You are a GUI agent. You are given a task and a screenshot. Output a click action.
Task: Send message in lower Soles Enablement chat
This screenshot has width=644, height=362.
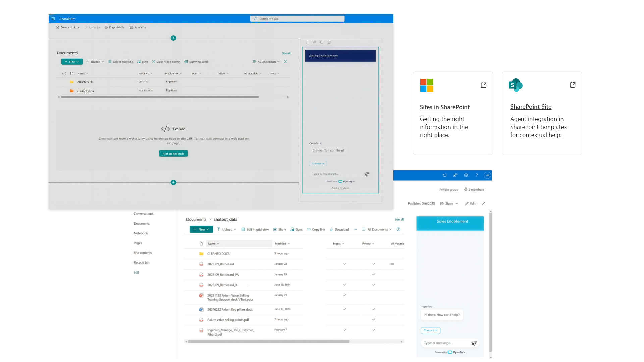[x=474, y=343]
